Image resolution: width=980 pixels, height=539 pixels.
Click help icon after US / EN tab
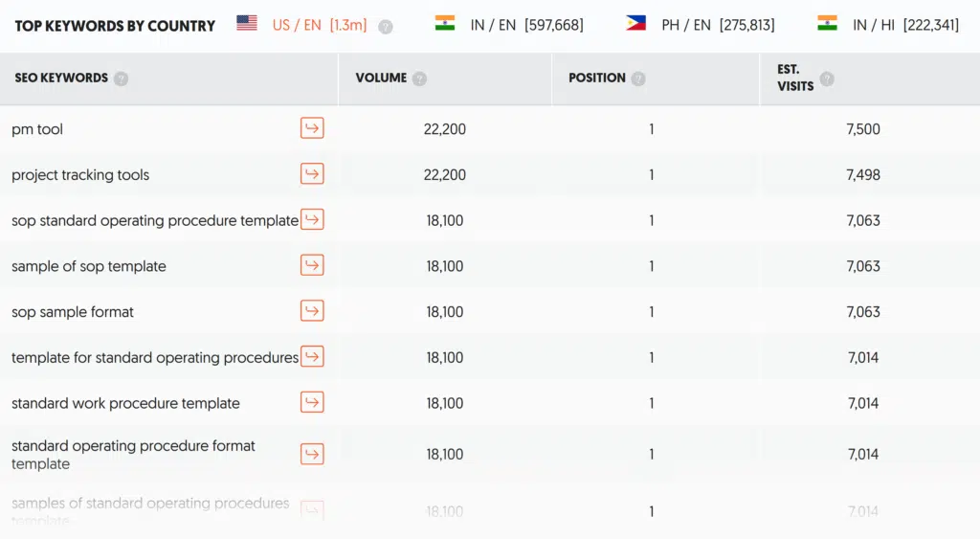386,27
